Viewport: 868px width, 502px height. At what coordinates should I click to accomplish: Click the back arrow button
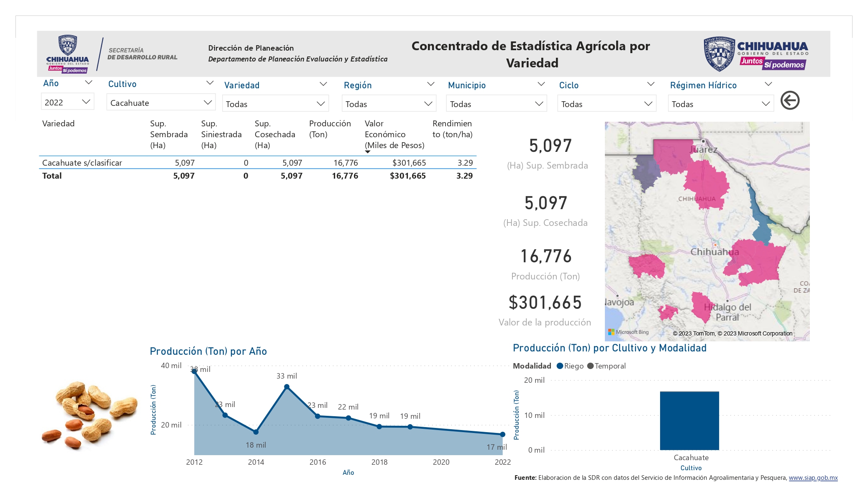(x=790, y=100)
